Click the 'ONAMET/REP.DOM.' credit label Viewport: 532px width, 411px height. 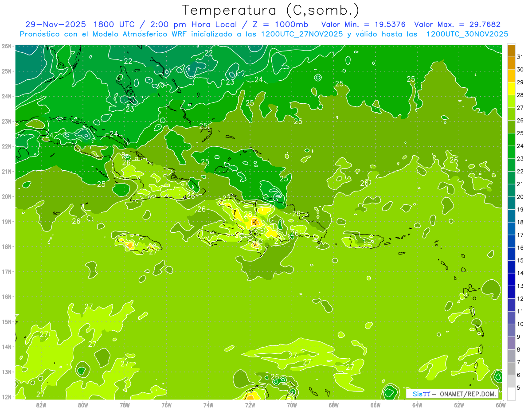click(x=468, y=394)
